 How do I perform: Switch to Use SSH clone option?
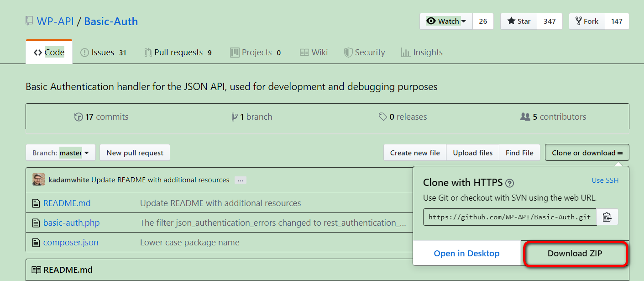pos(605,180)
